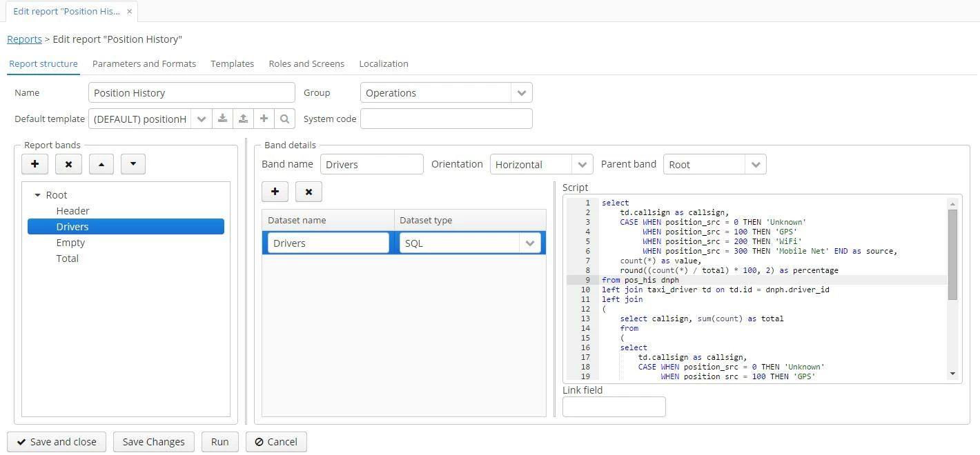The height and width of the screenshot is (455, 980).
Task: Place cursor on "from pos_his dnph" line
Action: (x=640, y=280)
